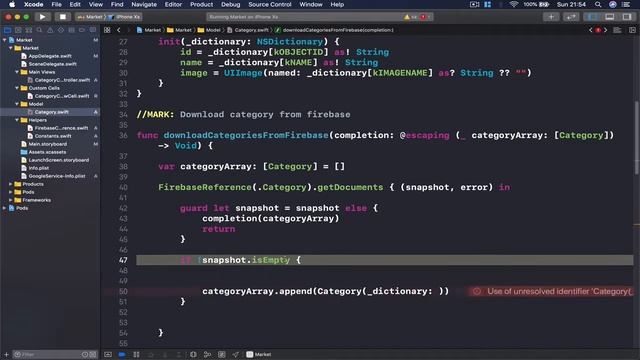Click Simulate Location arrow icon
The height and width of the screenshot is (360, 640).
236,354
